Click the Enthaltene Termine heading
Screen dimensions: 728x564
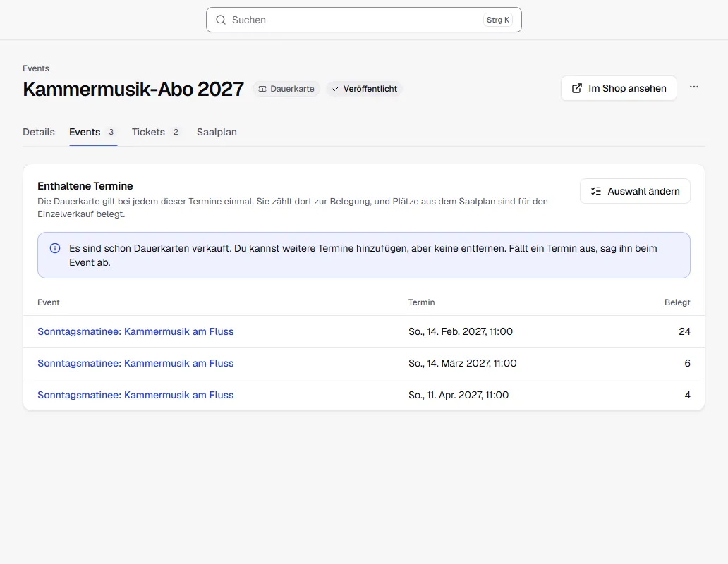(x=85, y=186)
